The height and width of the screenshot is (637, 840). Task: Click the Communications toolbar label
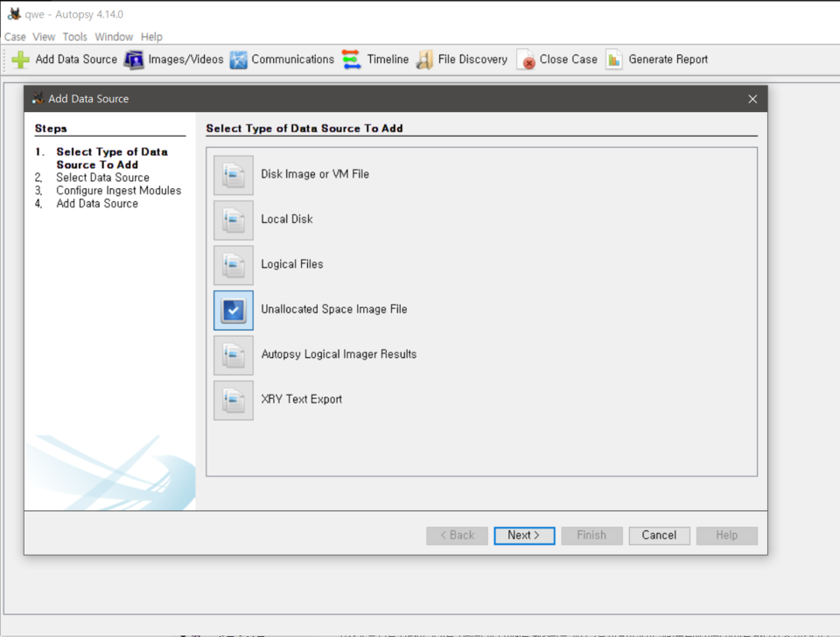(293, 59)
